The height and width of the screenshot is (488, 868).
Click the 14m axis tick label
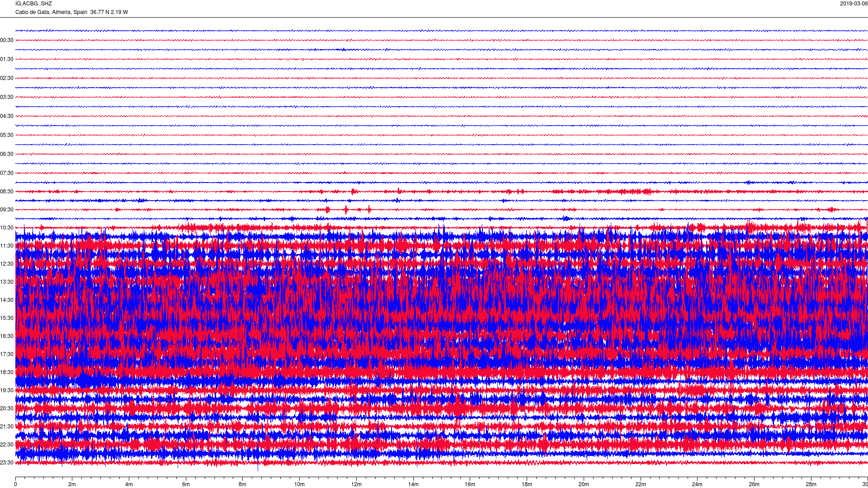click(x=413, y=484)
